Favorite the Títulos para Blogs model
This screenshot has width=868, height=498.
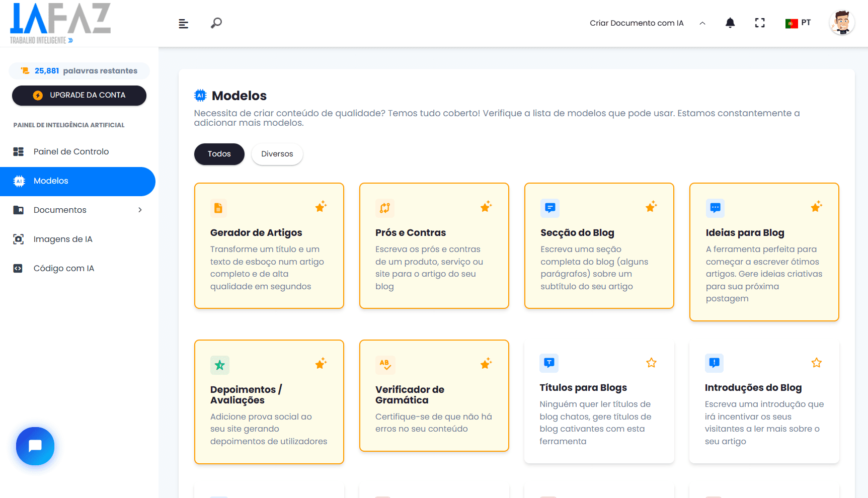tap(651, 363)
